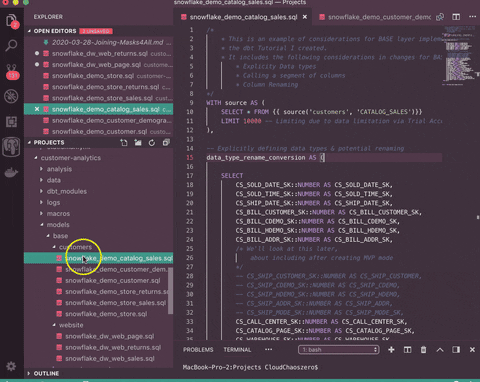Open the Manage gear icon
Image resolution: width=480 pixels, height=382 pixels.
11,366
